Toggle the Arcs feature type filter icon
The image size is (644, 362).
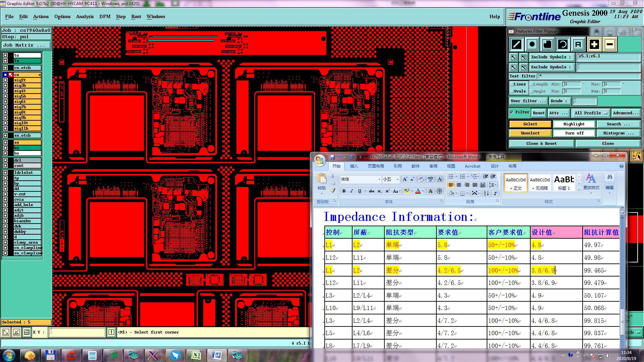tap(563, 44)
